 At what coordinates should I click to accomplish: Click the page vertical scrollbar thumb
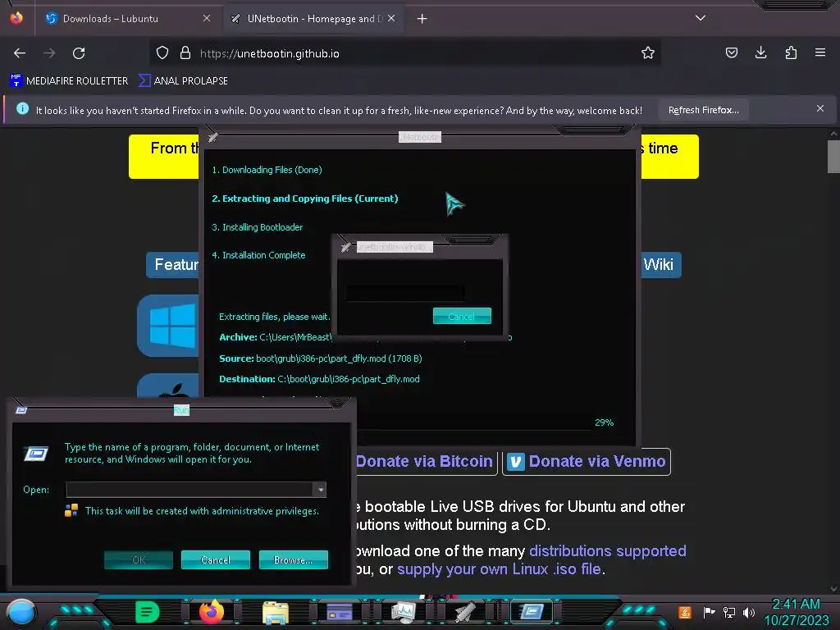[833, 157]
